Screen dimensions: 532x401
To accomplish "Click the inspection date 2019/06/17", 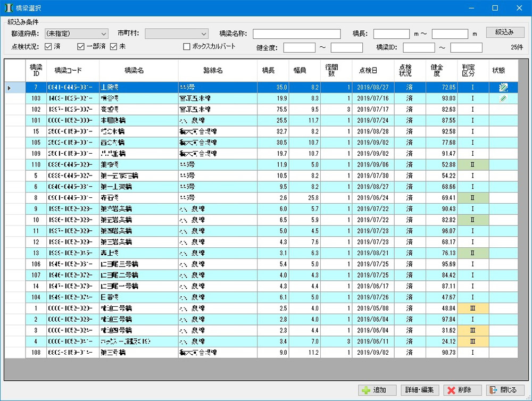I will [373, 286].
